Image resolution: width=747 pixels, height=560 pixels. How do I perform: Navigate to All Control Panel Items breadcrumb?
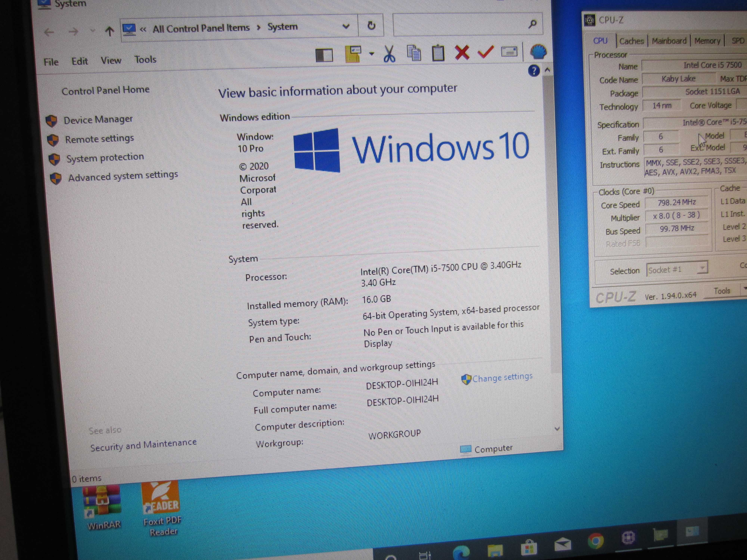click(x=201, y=28)
